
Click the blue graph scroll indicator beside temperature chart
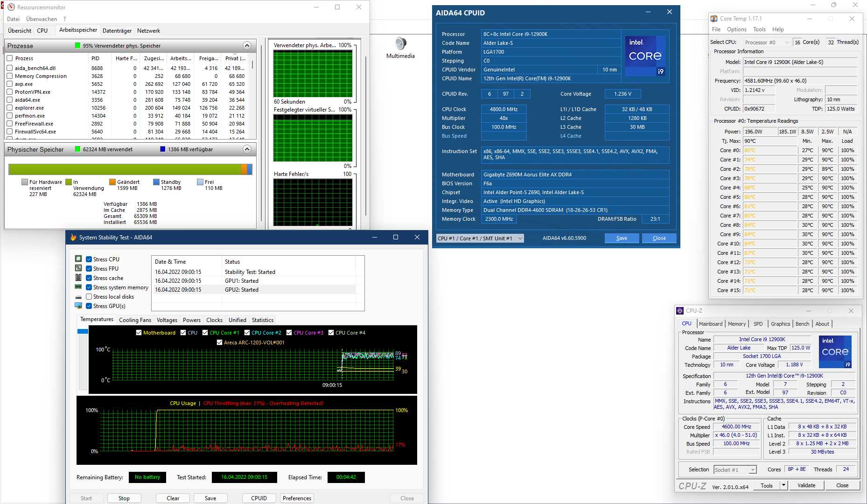pyautogui.click(x=83, y=331)
